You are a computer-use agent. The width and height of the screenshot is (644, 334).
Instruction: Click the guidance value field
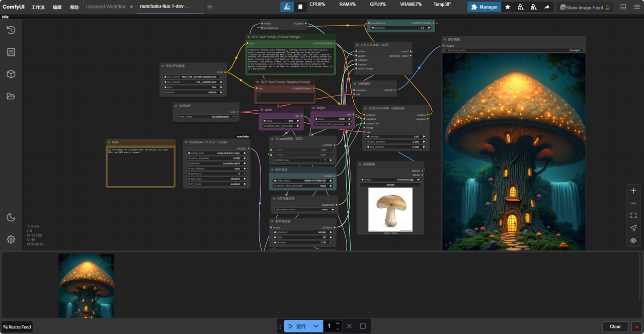401,28
